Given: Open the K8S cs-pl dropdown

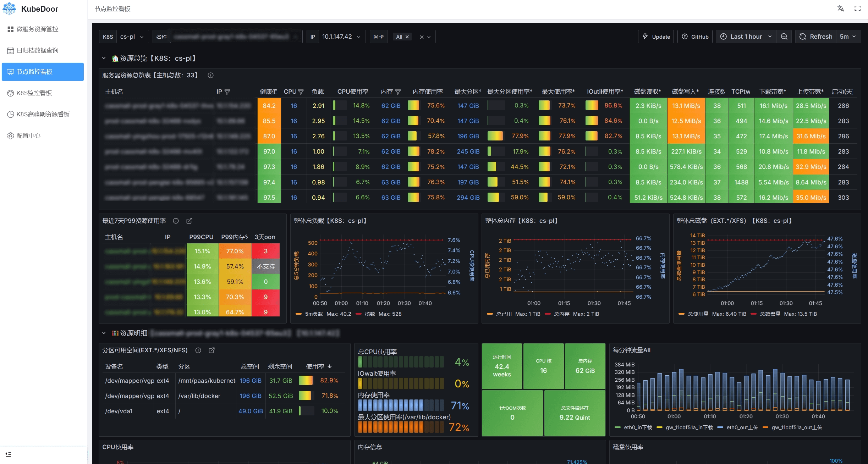Looking at the screenshot, I should (132, 37).
